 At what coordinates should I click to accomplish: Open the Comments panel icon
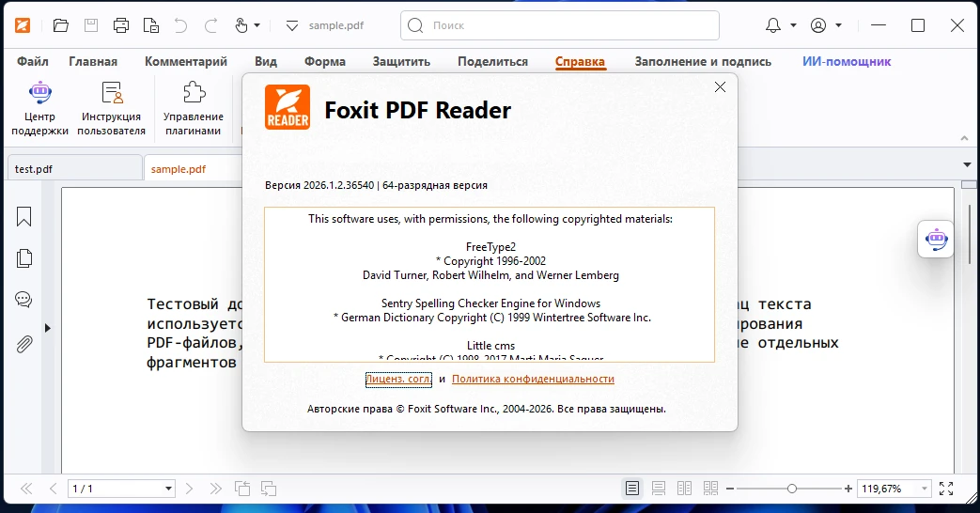click(23, 300)
